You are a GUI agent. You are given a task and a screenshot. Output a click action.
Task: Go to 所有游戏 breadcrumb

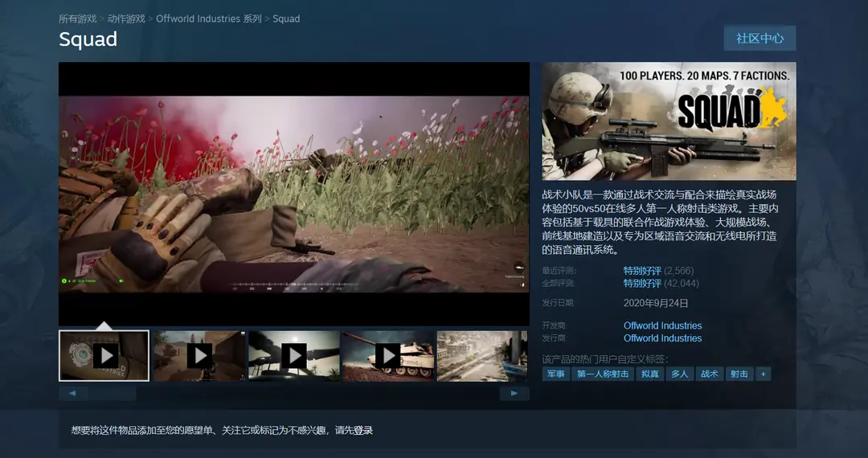tap(77, 18)
